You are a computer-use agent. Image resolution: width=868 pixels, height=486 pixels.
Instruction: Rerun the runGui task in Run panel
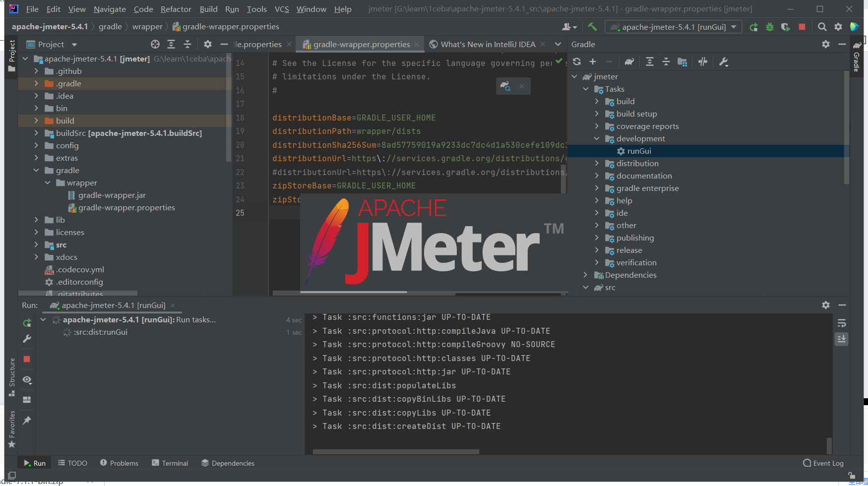(x=27, y=322)
